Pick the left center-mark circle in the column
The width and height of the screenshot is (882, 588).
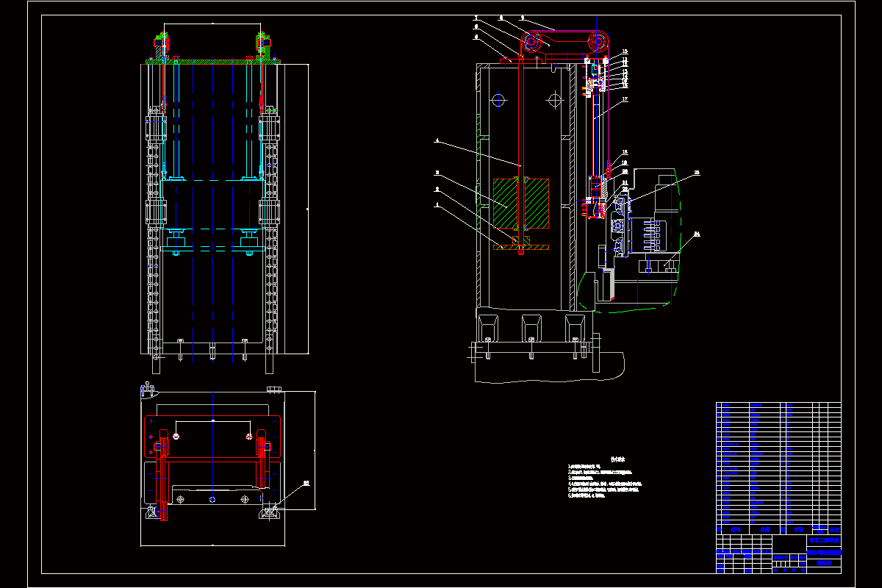pyautogui.click(x=498, y=100)
